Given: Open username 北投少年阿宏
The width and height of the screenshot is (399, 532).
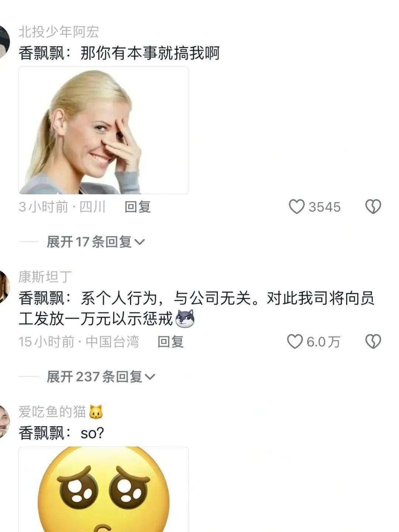Looking at the screenshot, I should 59,32.
